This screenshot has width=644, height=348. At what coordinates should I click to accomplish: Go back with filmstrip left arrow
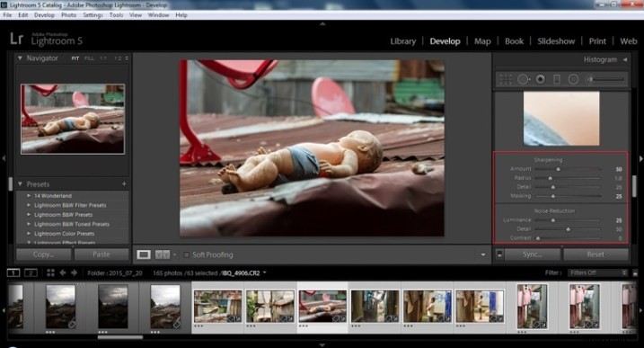63,272
